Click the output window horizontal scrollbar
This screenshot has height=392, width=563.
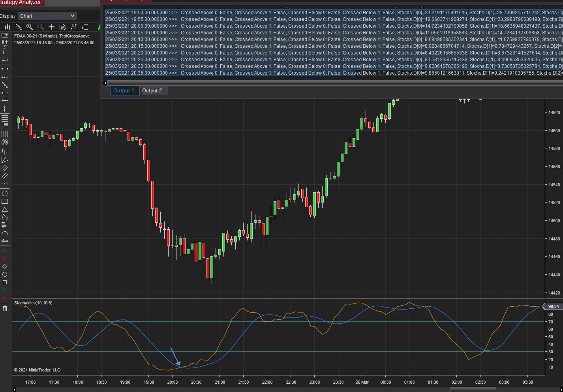point(332,83)
